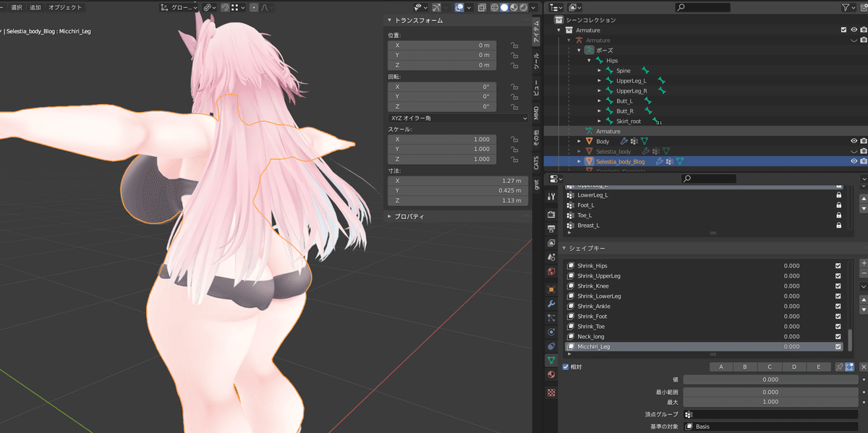Click pin icon beside shape key edit mode
868x433 pixels.
[839, 367]
